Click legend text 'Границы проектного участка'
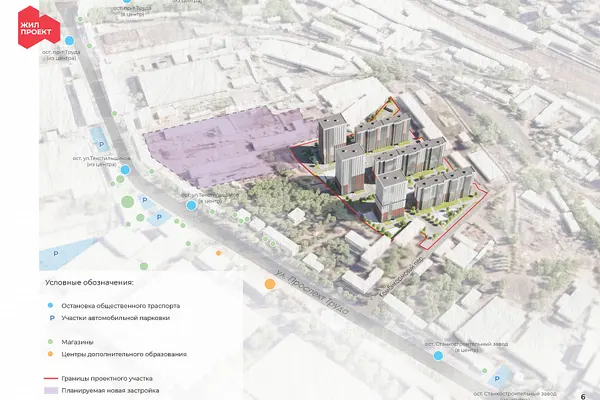Viewport: 600px width, 400px height. coord(107,379)
